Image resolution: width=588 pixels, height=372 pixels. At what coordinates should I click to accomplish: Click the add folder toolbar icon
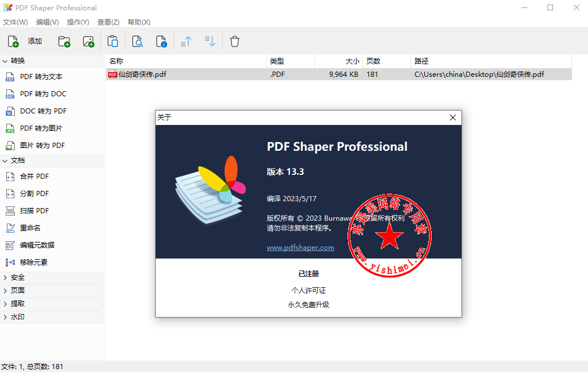[x=64, y=41]
